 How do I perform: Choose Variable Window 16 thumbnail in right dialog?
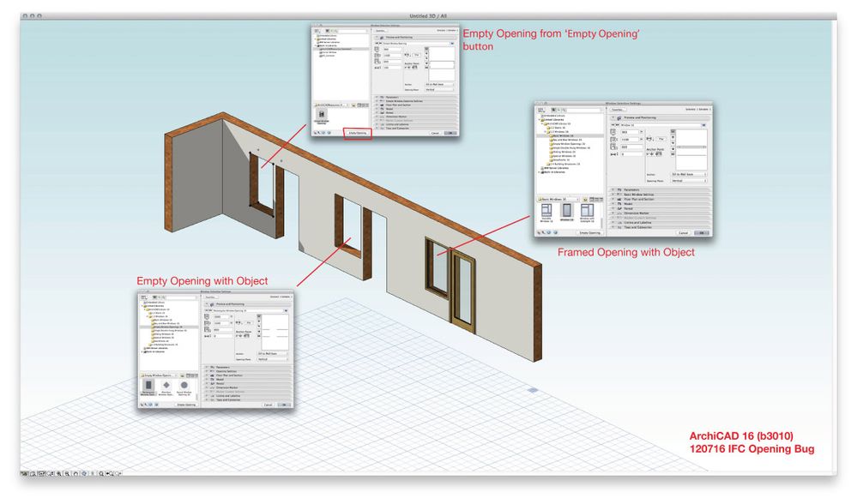pyautogui.click(x=546, y=212)
